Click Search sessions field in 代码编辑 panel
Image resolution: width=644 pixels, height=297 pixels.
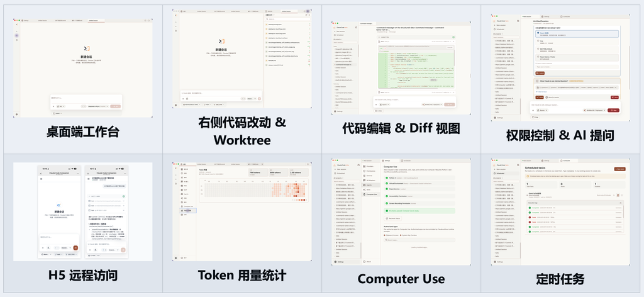coord(345,42)
